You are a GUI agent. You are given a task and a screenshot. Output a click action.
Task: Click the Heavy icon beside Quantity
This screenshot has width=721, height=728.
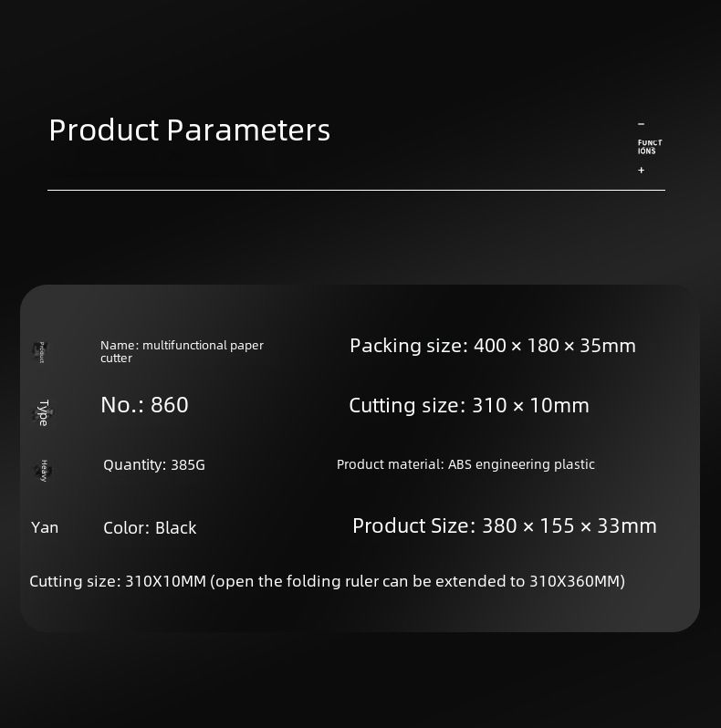pyautogui.click(x=43, y=471)
